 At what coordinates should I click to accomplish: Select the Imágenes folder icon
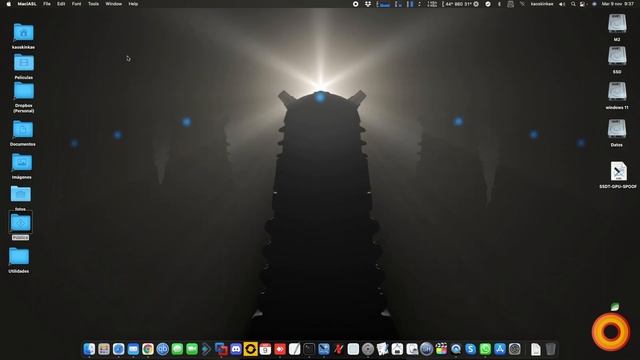[x=22, y=163]
